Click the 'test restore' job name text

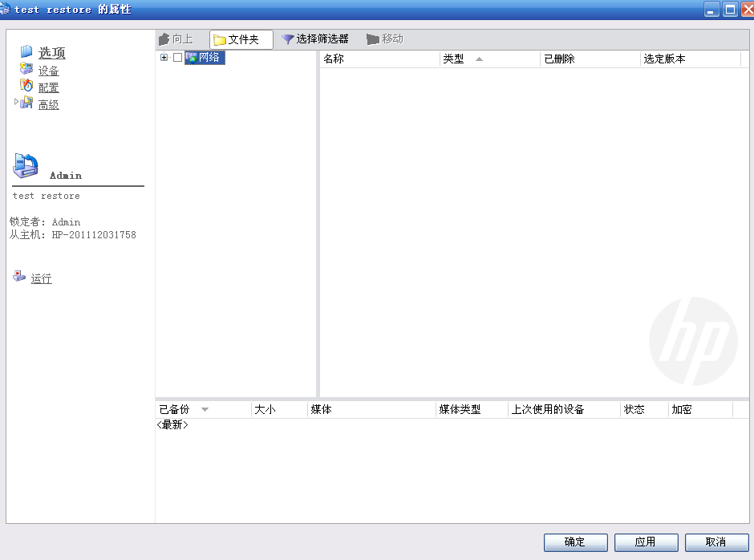pyautogui.click(x=47, y=196)
